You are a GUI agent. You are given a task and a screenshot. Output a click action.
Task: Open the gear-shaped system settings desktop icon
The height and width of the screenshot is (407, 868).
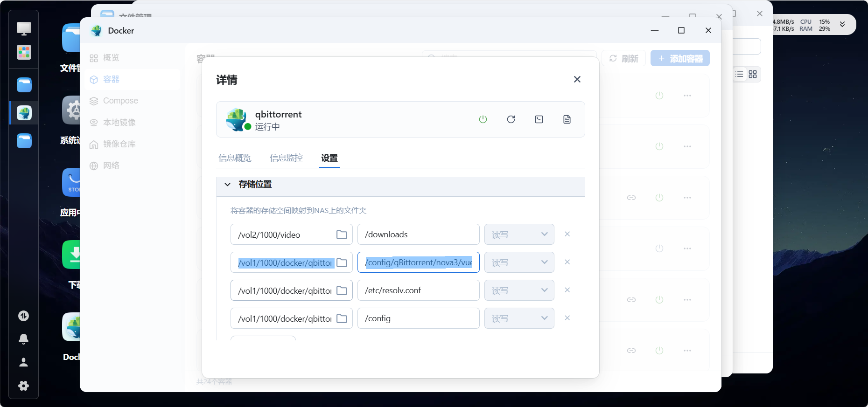click(x=71, y=110)
